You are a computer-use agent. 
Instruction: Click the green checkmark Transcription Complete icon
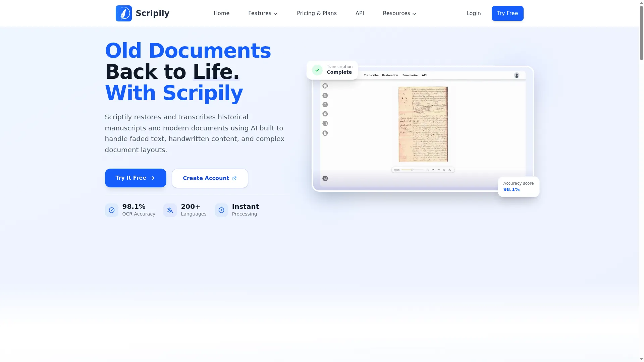[317, 70]
